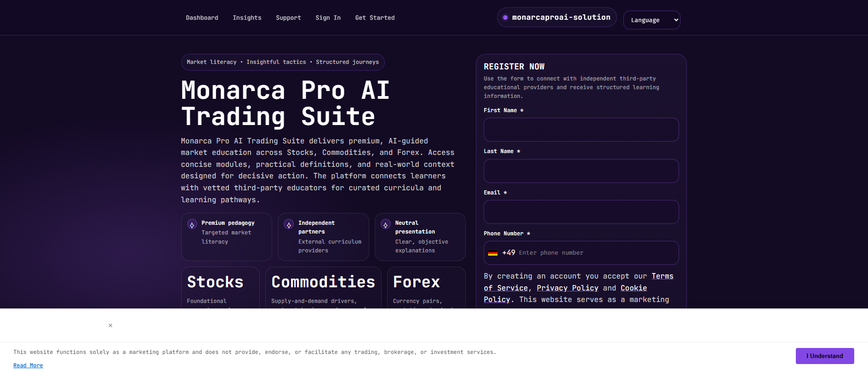Viewport: 868px width, 376px height.
Task: Click the Premium pedagogy card title
Action: [x=228, y=223]
